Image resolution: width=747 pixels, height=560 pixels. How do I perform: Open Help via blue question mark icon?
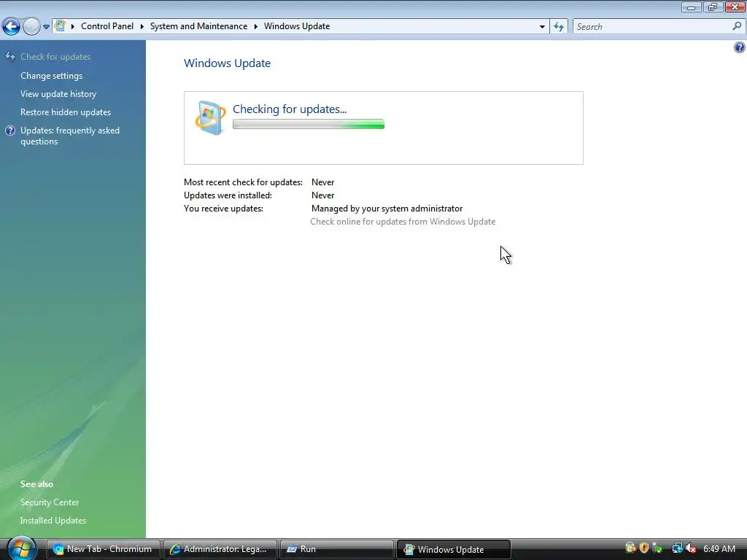(x=740, y=47)
